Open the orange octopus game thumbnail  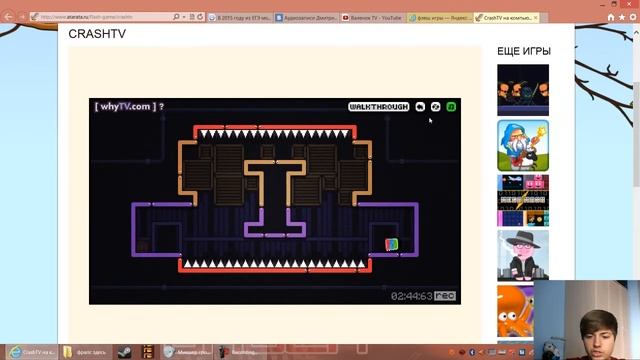515,311
